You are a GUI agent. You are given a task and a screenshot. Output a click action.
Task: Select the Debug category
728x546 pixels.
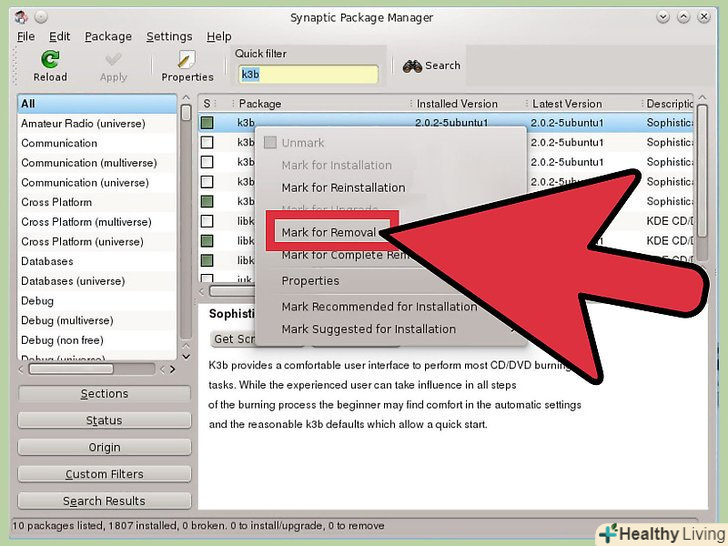pos(97,301)
